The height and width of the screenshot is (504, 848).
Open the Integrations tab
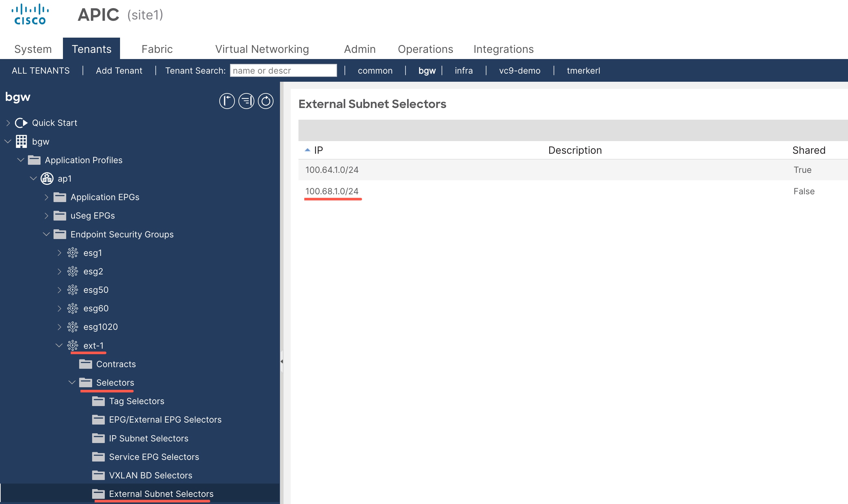pyautogui.click(x=503, y=49)
